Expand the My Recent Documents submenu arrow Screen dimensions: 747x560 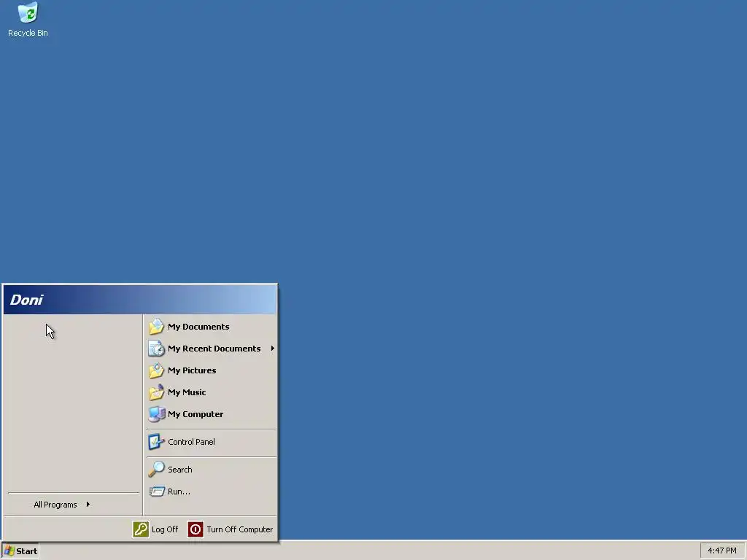pyautogui.click(x=273, y=349)
